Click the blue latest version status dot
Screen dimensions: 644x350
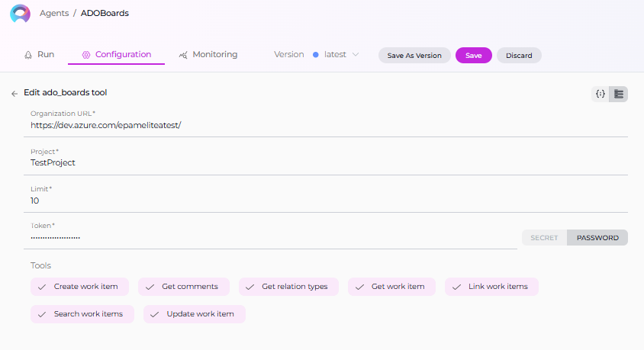point(315,55)
